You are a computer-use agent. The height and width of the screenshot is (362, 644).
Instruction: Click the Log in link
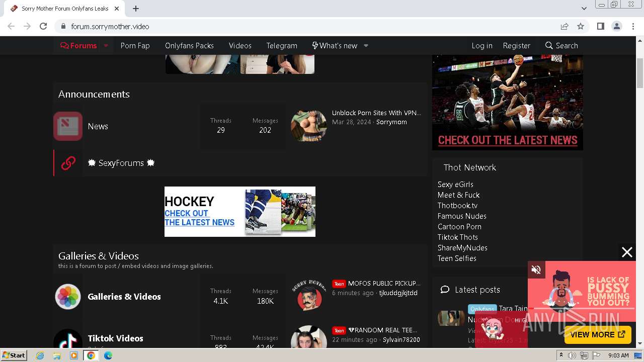pyautogui.click(x=482, y=45)
